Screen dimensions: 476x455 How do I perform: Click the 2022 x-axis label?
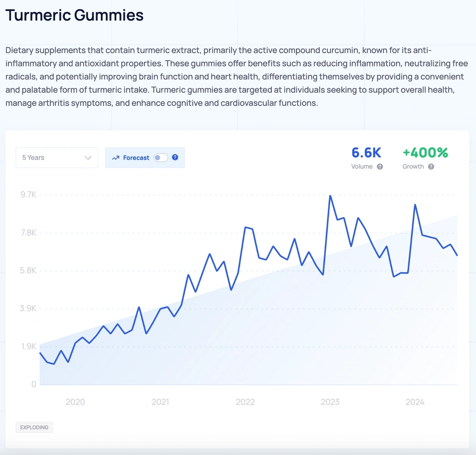[x=245, y=402]
